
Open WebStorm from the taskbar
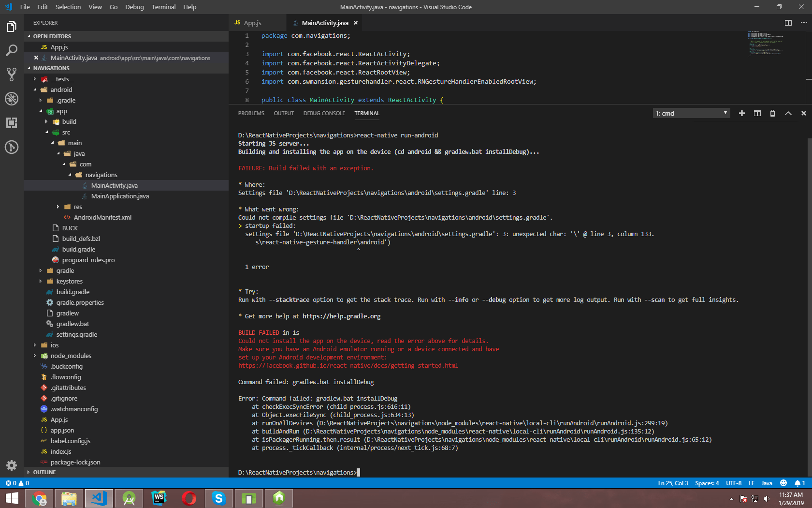[159, 498]
